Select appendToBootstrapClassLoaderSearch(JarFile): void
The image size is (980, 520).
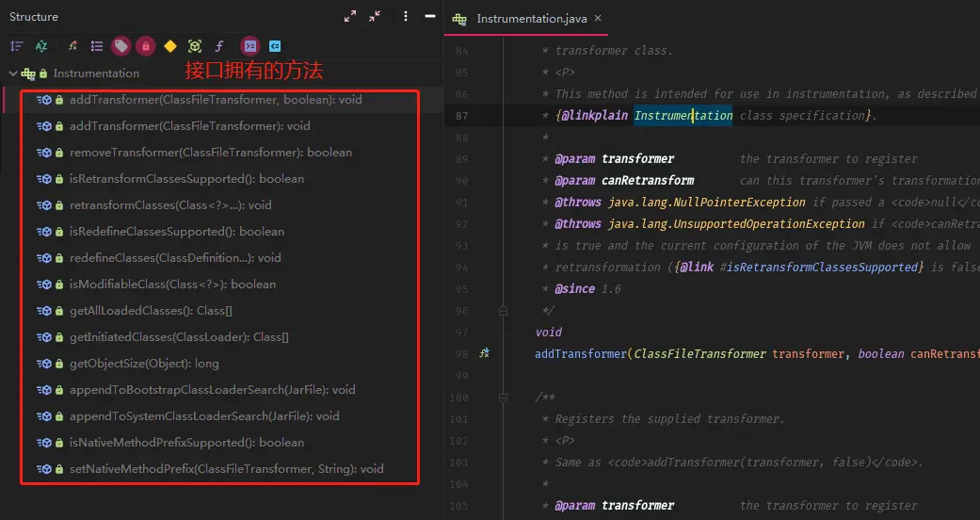pyautogui.click(x=213, y=390)
